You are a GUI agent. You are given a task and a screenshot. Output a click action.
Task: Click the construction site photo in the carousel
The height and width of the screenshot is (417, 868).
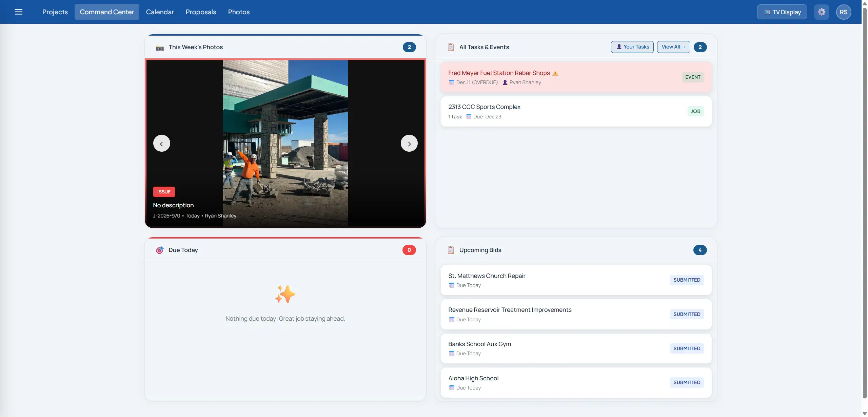click(285, 143)
